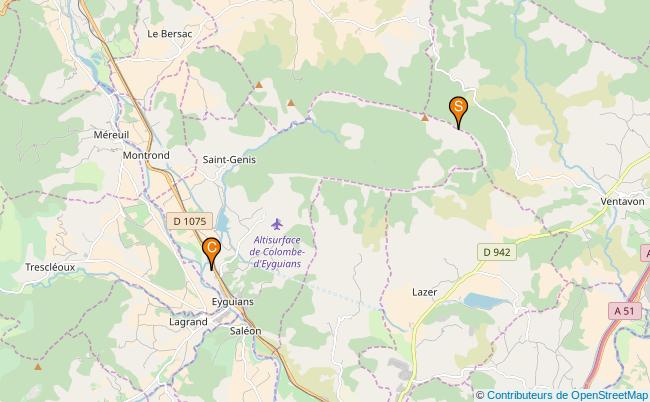Click the Eyguians town label
The image size is (650, 402).
point(233,302)
